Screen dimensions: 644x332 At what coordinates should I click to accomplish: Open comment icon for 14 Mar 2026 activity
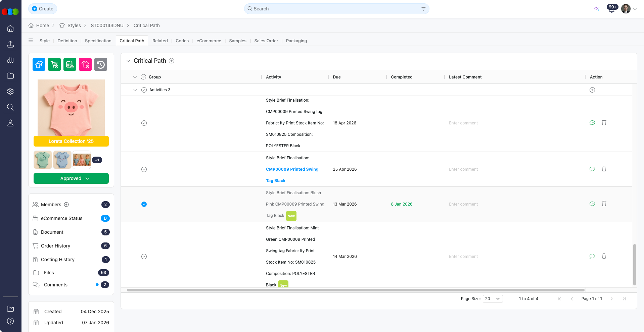click(x=592, y=256)
